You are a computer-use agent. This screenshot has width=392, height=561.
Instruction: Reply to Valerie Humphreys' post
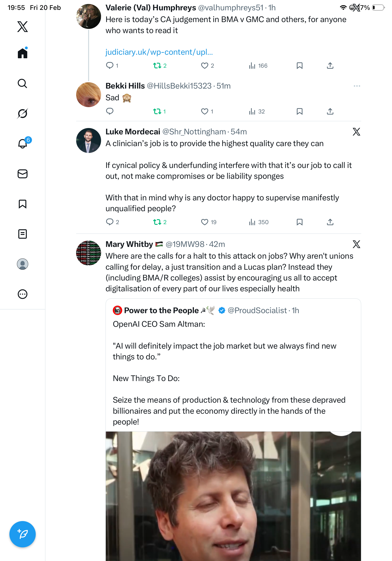point(110,66)
